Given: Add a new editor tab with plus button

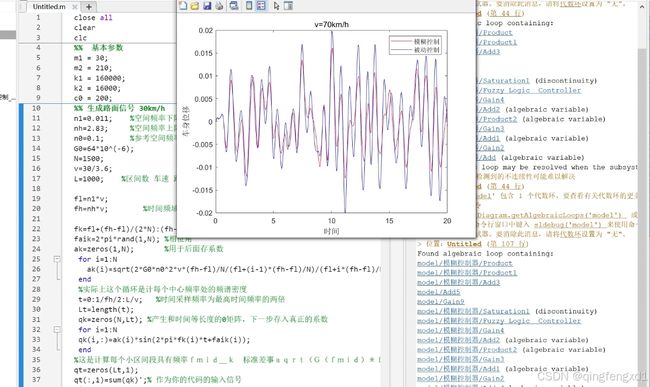Looking at the screenshot, I should (x=89, y=7).
